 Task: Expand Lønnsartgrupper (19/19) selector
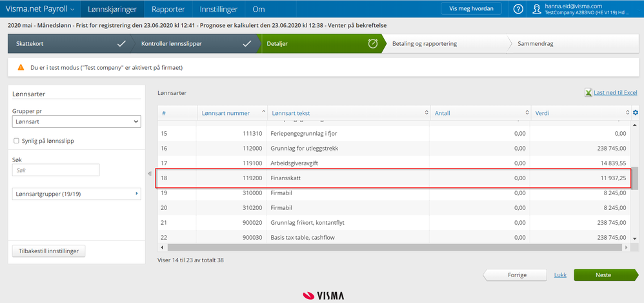point(76,194)
